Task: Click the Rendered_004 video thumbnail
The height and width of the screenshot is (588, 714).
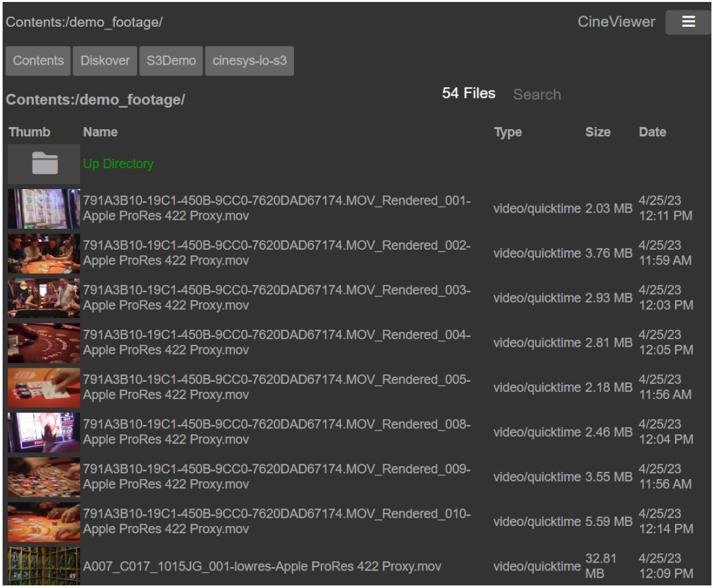Action: coord(44,343)
